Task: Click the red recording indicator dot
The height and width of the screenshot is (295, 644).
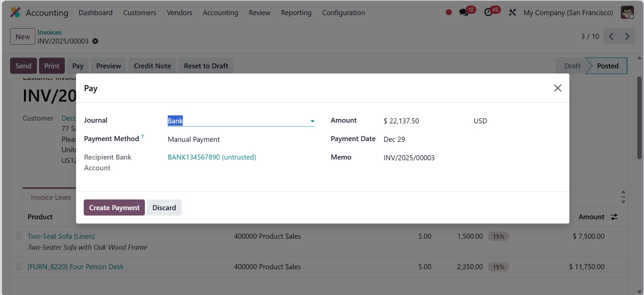Action: 448,12
